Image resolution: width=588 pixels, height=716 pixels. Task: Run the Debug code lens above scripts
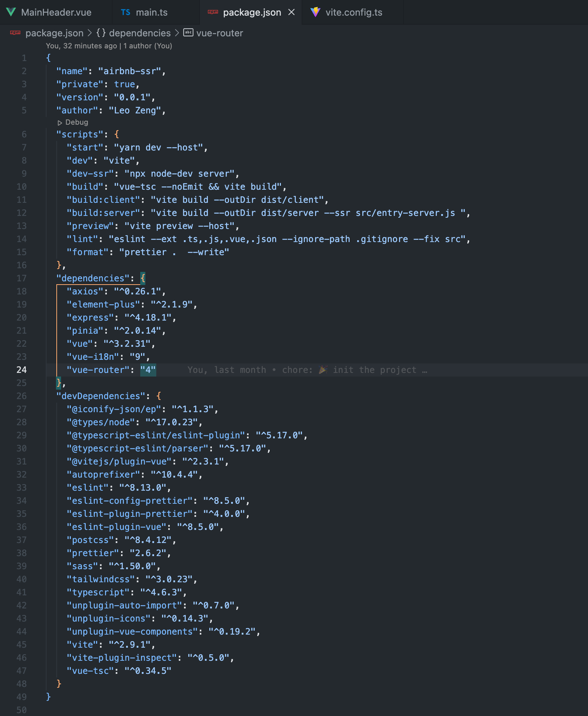click(73, 122)
